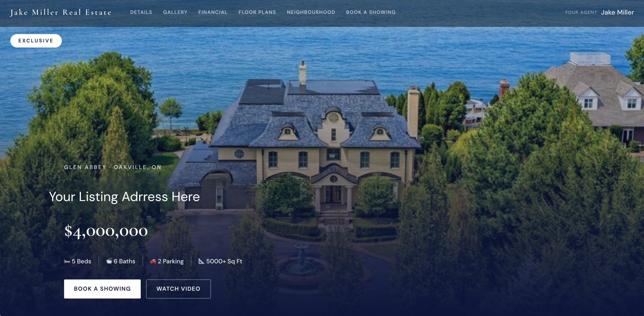Click the bed icon beside 5 Beds

pos(67,261)
